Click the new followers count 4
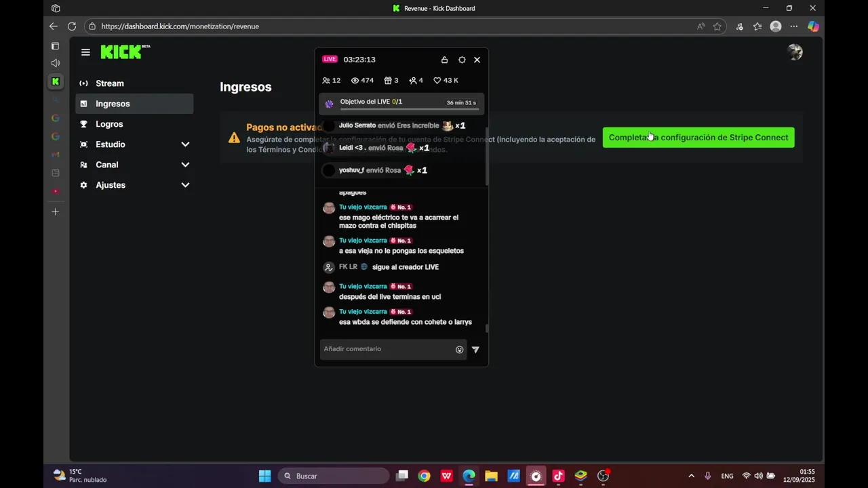The height and width of the screenshot is (488, 868). pos(416,80)
